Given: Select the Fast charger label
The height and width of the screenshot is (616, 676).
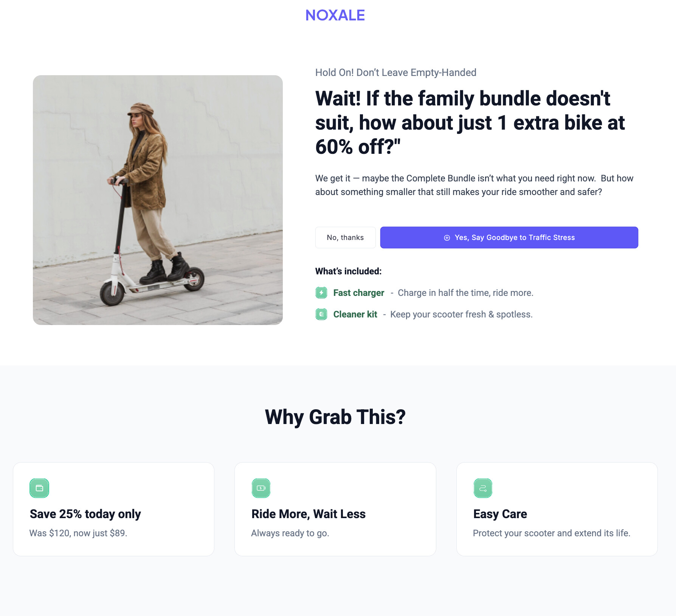Looking at the screenshot, I should point(358,293).
